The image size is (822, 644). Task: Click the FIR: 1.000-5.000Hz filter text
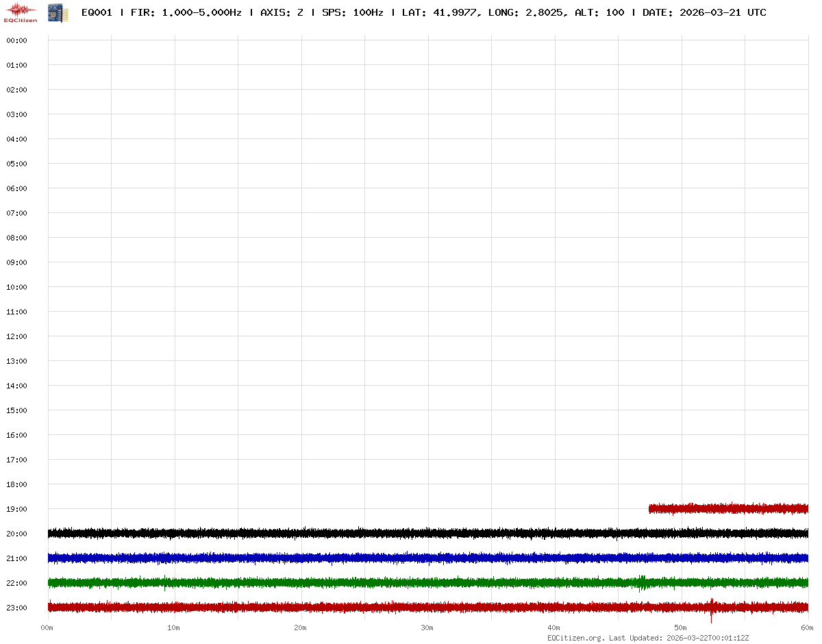point(186,12)
